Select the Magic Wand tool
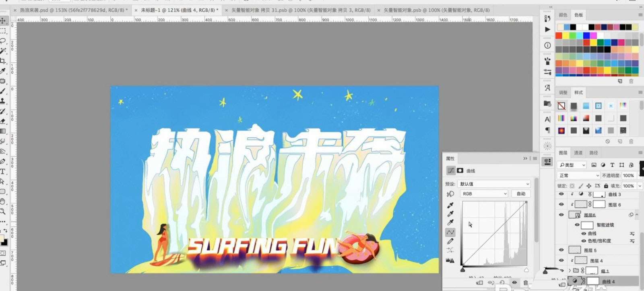The image size is (644, 291). [x=3, y=51]
